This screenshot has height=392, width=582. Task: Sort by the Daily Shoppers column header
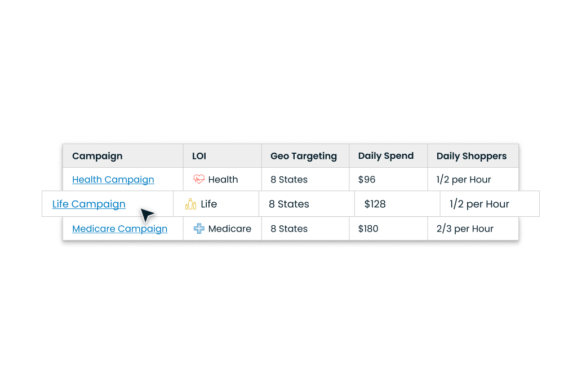[x=471, y=156]
